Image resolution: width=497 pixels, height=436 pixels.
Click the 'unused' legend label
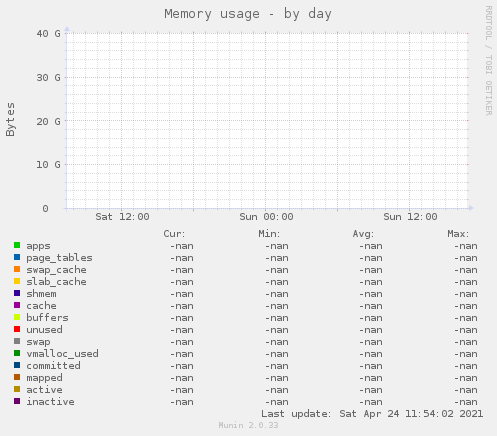tap(44, 330)
